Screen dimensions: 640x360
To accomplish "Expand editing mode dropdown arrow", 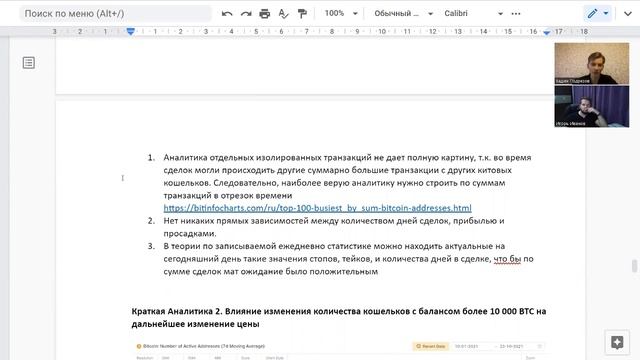I will point(606,13).
